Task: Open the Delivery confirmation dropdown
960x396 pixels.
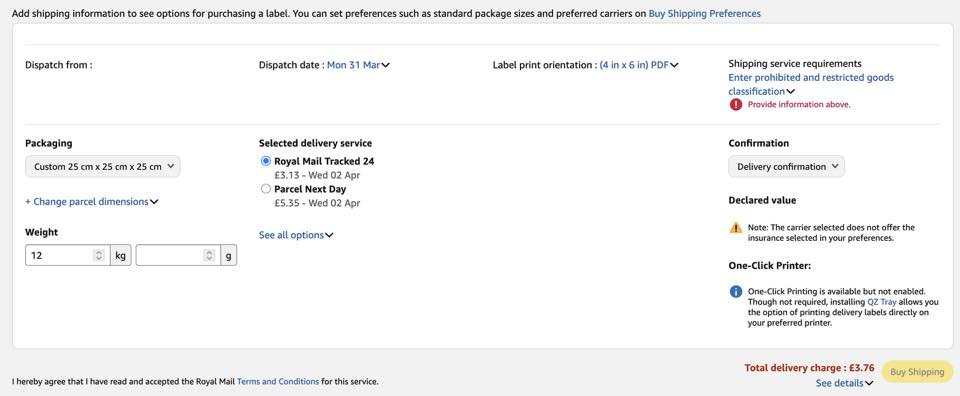Action: 786,166
